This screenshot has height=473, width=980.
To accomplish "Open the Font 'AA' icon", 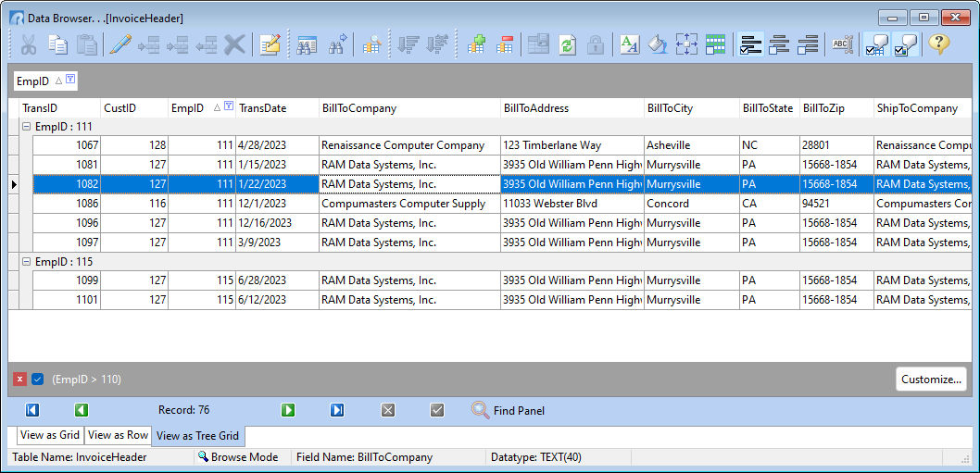I will pos(629,45).
